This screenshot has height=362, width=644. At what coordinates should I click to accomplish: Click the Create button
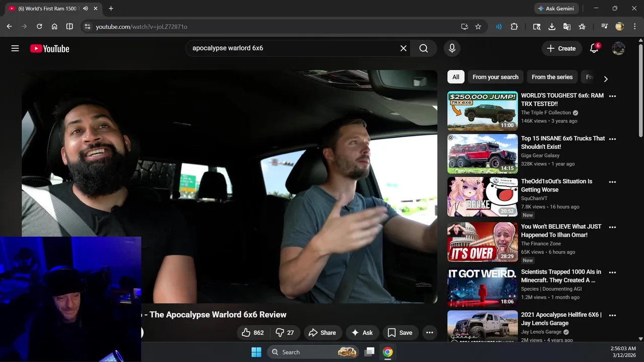click(x=561, y=48)
